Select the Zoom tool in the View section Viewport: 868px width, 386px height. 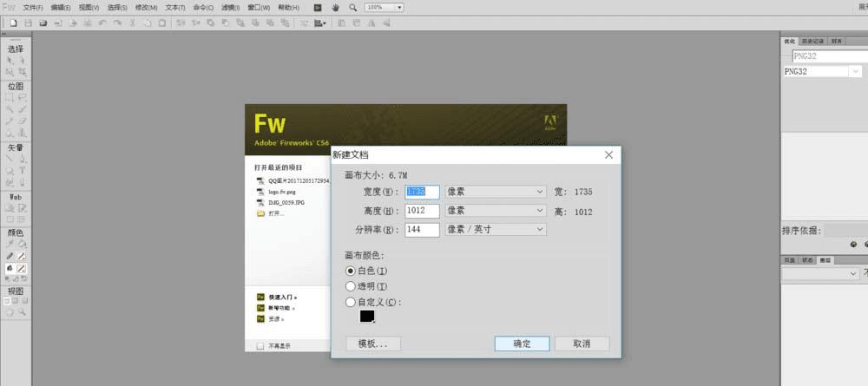tap(23, 312)
